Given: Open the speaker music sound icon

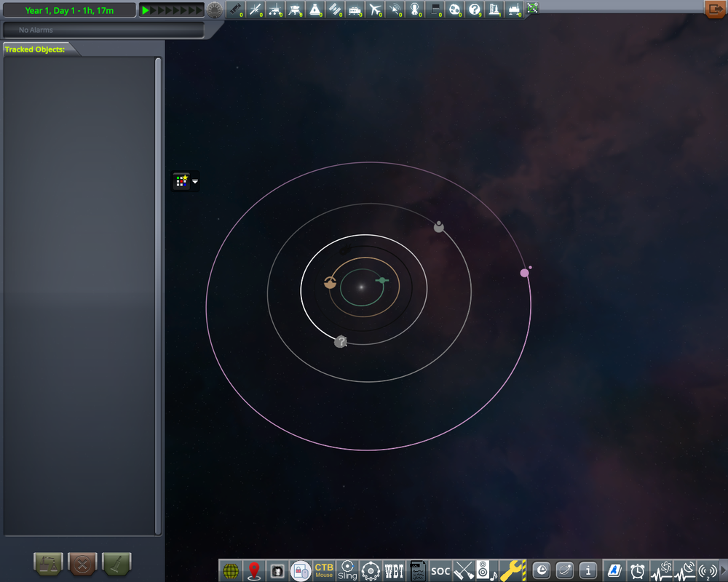Looking at the screenshot, I should tap(486, 571).
